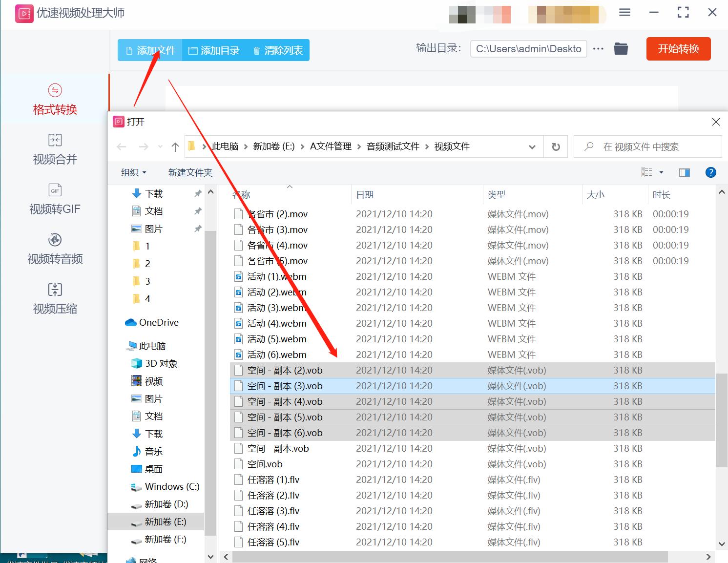Refresh the 视频文件 folder listing
Viewport: 728px width, 563px height.
point(555,146)
